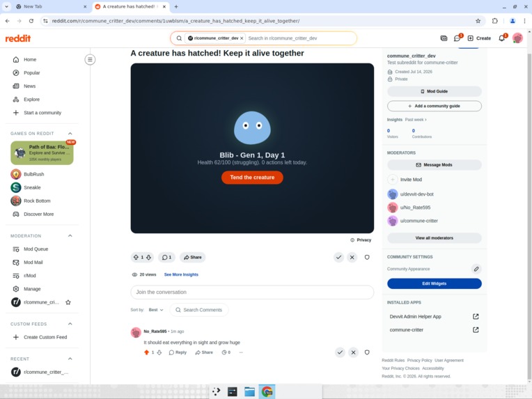The width and height of the screenshot is (532, 399).
Task: Open file manager in taskbar
Action: [249, 391]
